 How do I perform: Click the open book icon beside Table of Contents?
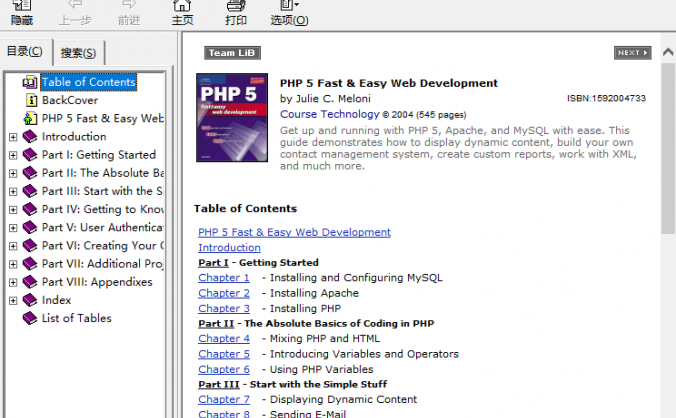(x=30, y=82)
